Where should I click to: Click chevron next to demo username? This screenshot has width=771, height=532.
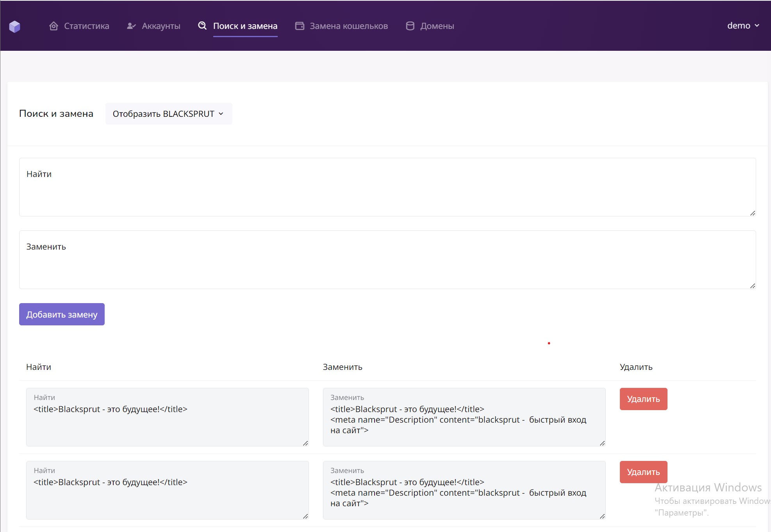coord(757,26)
